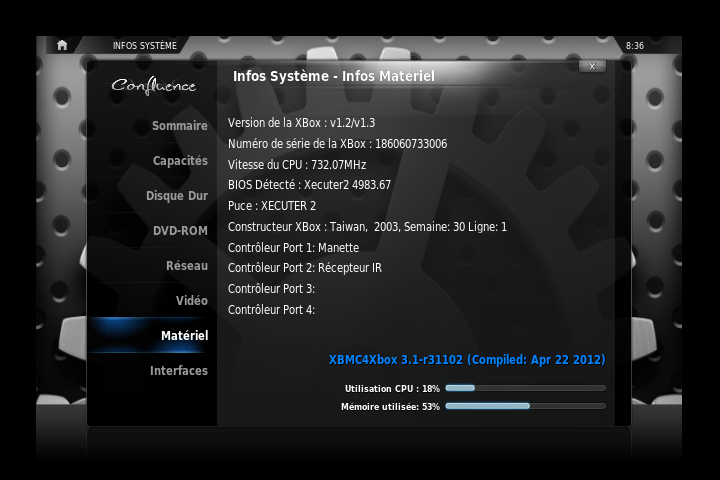The width and height of the screenshot is (720, 480).
Task: Click the Utilisation CPU progress bar
Action: (x=525, y=388)
